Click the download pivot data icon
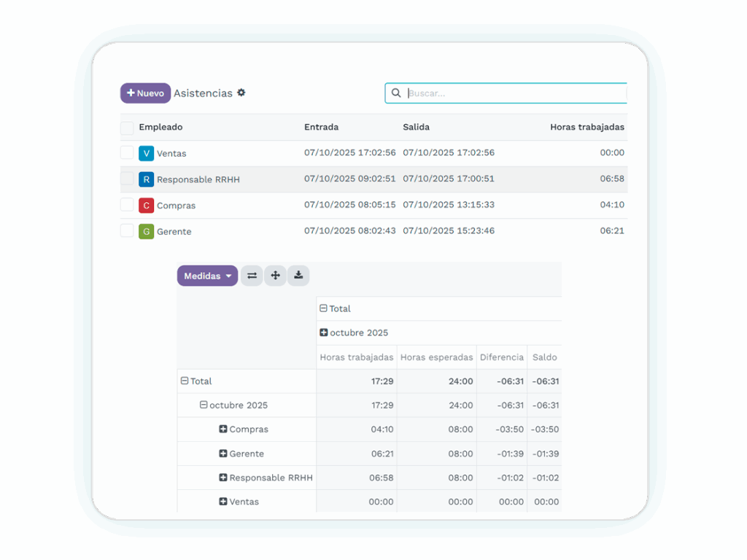The height and width of the screenshot is (560, 747). (x=298, y=276)
